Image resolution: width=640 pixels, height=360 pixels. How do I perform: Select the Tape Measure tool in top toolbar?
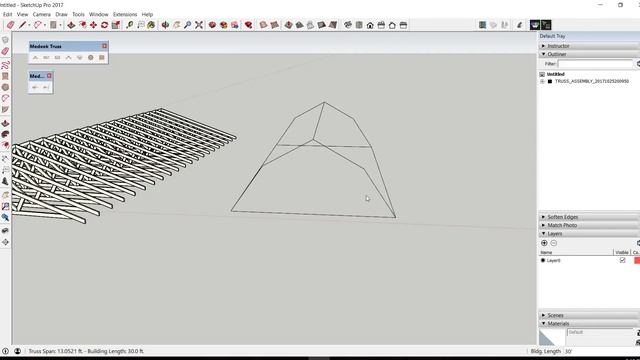click(129, 25)
